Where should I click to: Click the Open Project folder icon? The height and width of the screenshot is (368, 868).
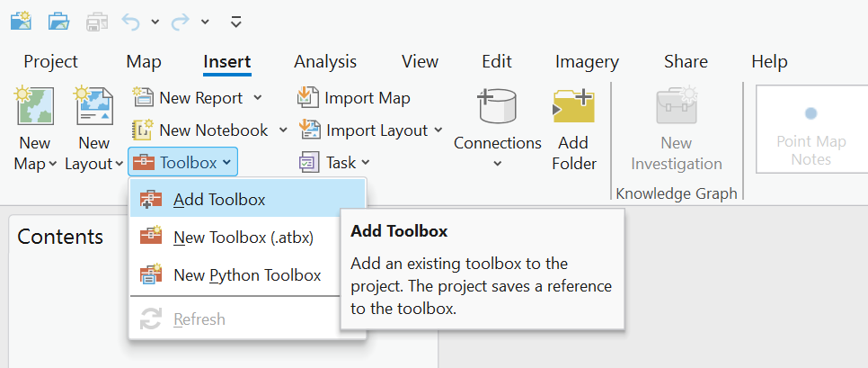point(58,21)
